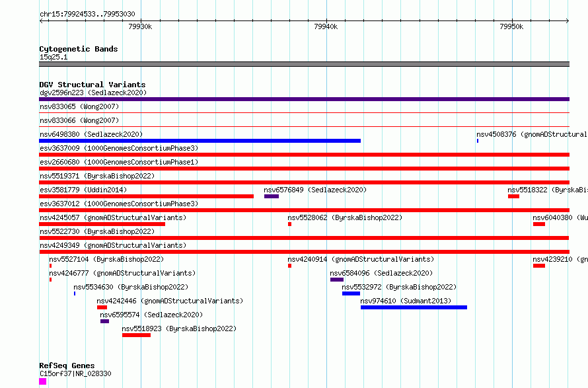Image resolution: width=588 pixels, height=388 pixels.
Task: Open the nsv5534630 (ByrskaBishop2022) variant
Action: pyautogui.click(x=131, y=287)
